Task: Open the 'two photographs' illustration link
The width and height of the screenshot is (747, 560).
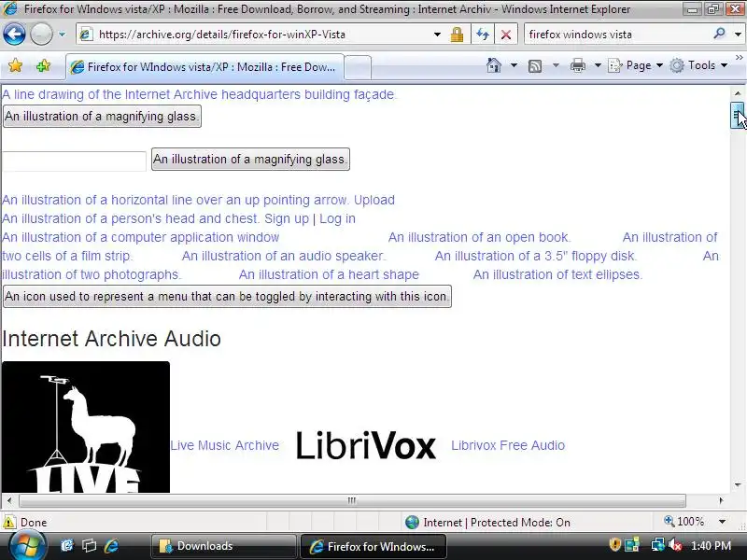Action: pyautogui.click(x=92, y=274)
